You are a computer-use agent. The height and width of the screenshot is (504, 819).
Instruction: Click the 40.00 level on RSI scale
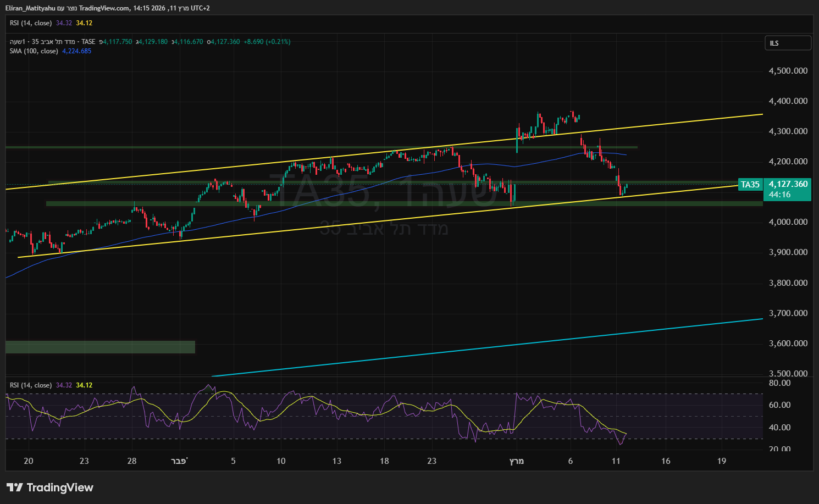coord(779,428)
